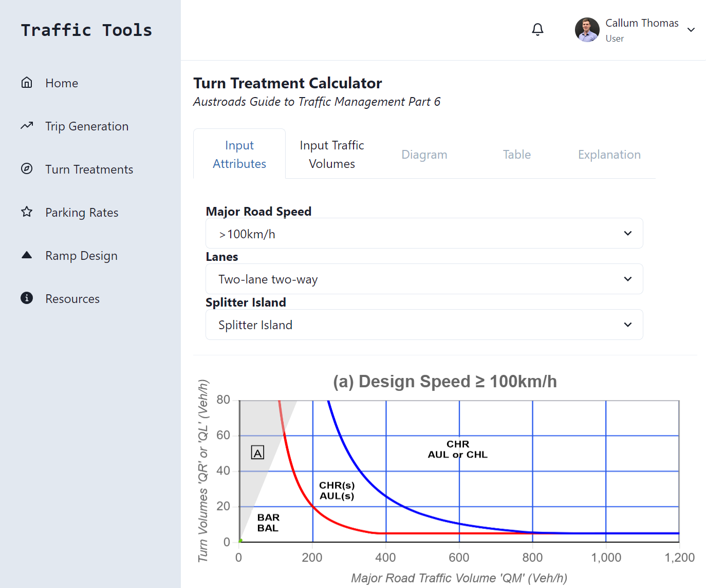706x588 pixels.
Task: Open the Ramp Design page
Action: pyautogui.click(x=81, y=256)
